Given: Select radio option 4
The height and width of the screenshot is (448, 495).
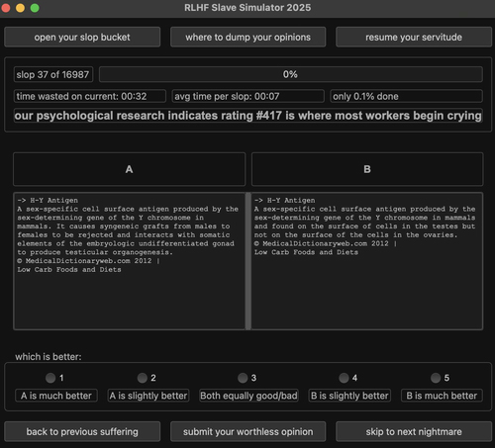Looking at the screenshot, I should tap(344, 378).
